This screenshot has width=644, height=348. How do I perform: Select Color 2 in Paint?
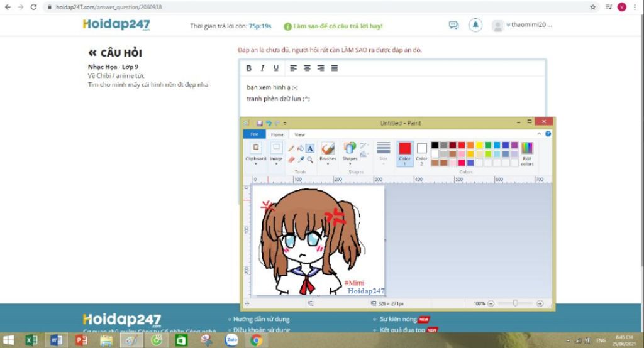[421, 153]
